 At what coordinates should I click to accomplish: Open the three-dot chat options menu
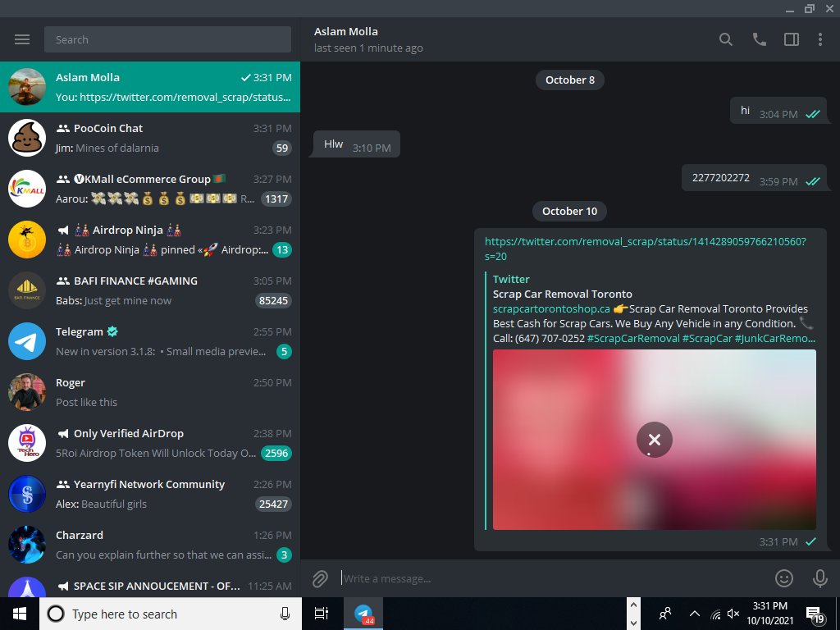[820, 39]
